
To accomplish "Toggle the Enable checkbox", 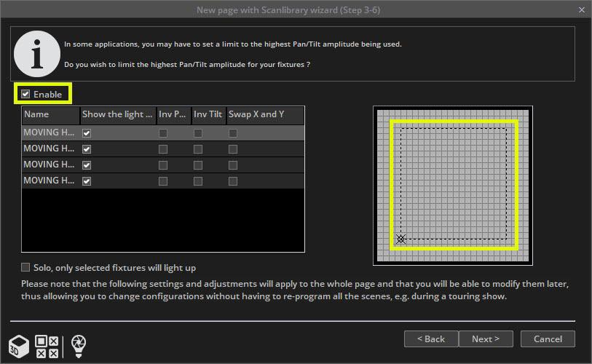I will pyautogui.click(x=26, y=95).
